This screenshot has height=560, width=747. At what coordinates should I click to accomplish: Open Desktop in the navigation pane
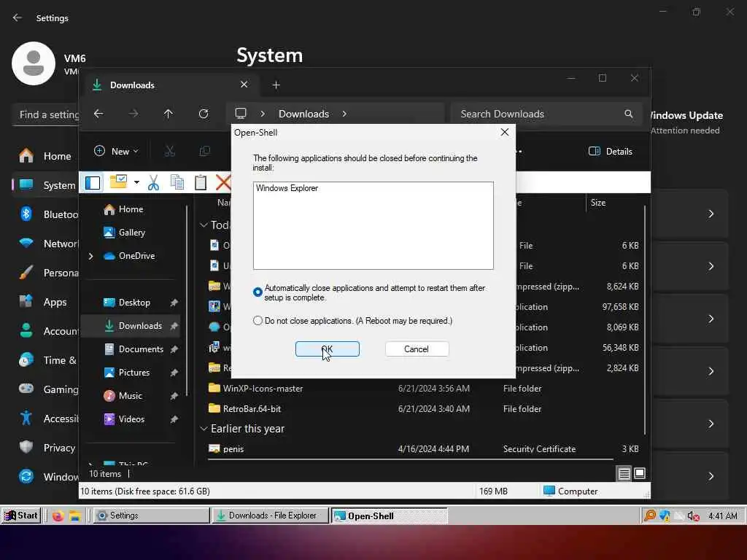[127, 303]
